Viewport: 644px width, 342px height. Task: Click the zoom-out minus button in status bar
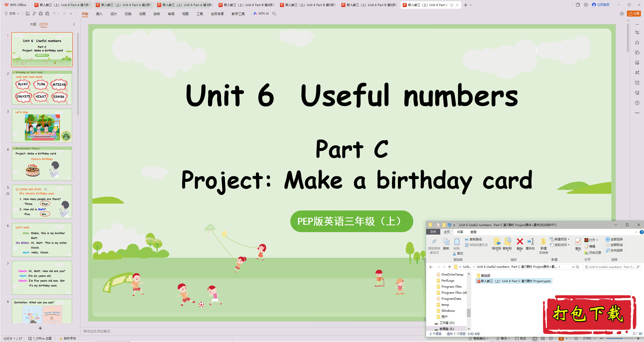(x=602, y=338)
